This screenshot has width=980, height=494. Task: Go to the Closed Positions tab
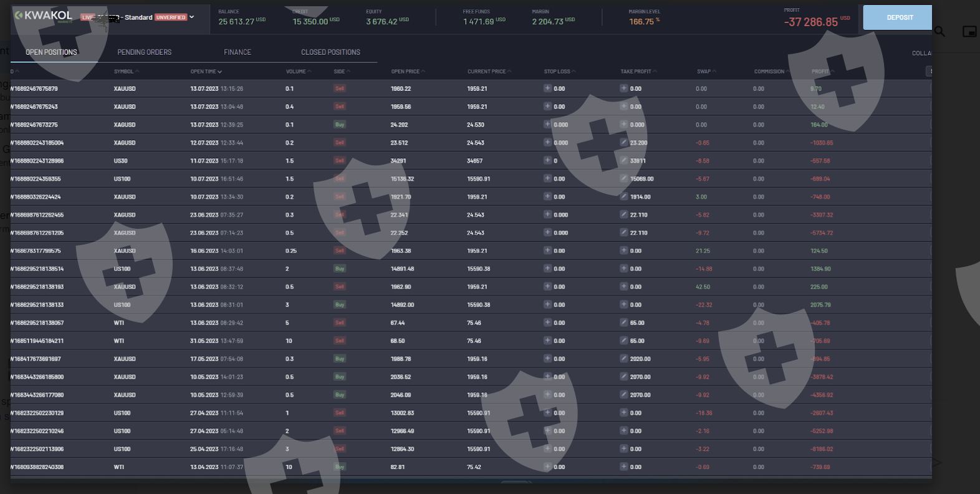point(330,52)
